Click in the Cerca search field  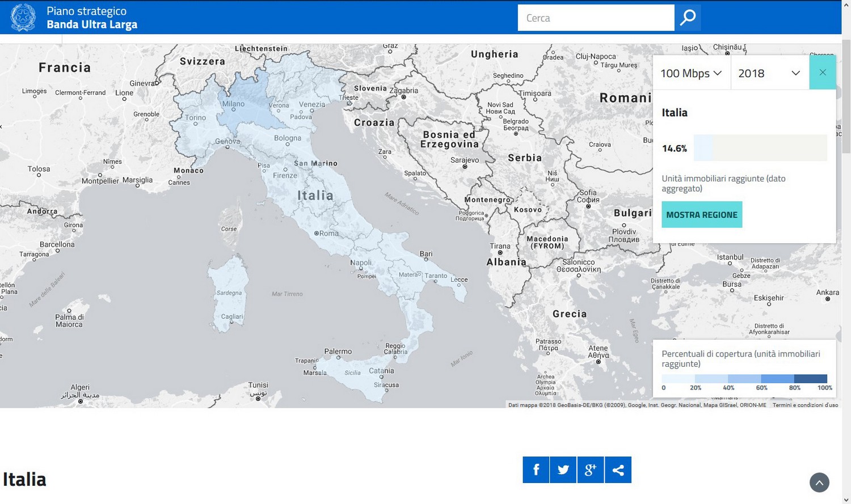pos(596,18)
